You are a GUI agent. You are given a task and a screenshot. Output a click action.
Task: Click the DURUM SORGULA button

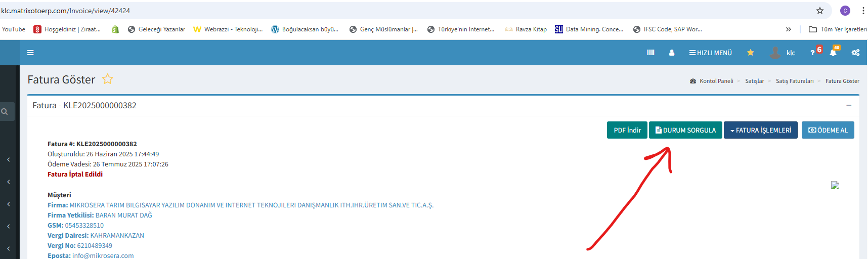tap(685, 130)
